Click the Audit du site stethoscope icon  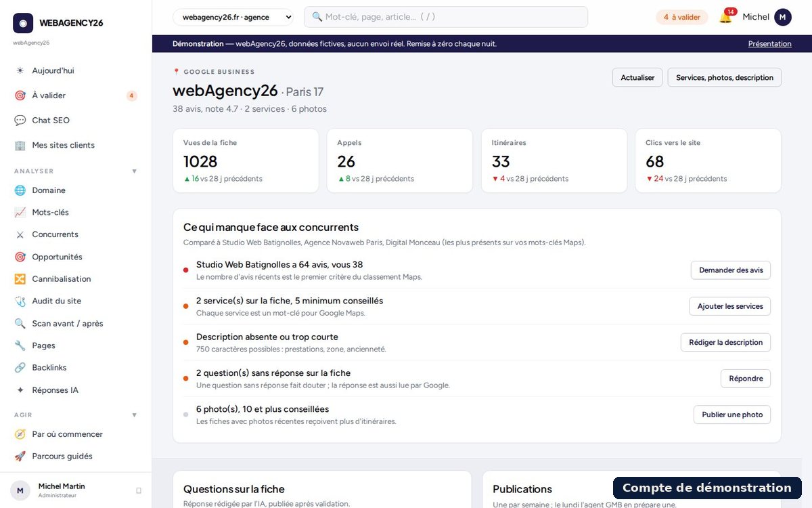(x=20, y=301)
